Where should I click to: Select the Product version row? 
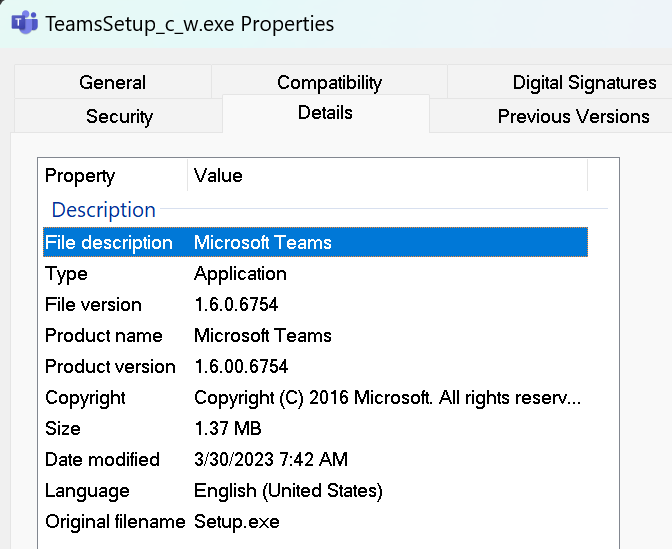(x=315, y=366)
